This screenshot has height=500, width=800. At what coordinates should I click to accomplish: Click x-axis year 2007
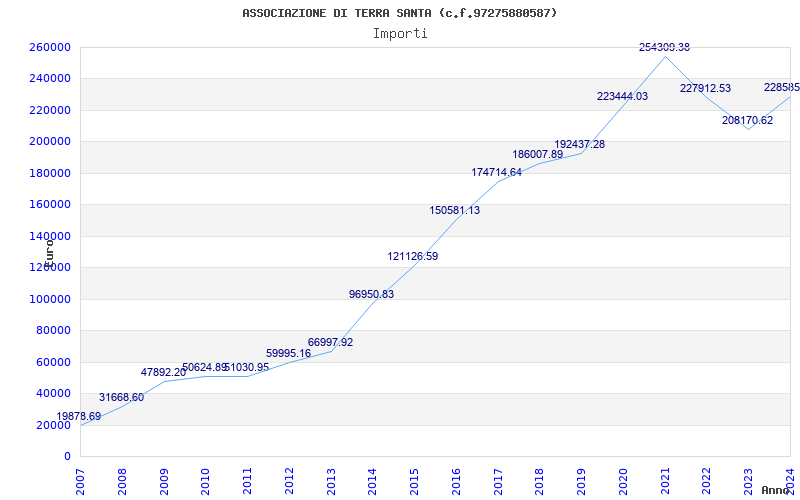[x=80, y=482]
